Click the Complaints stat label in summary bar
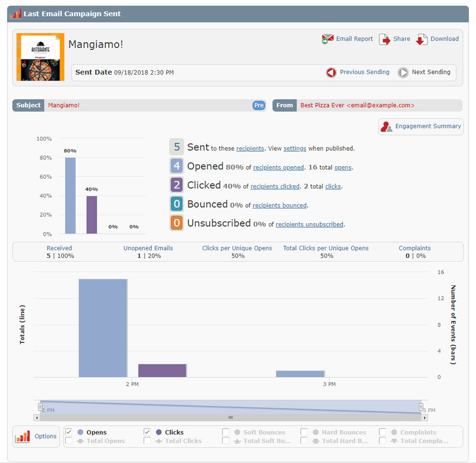Screen dimensions: 476x463 point(415,248)
